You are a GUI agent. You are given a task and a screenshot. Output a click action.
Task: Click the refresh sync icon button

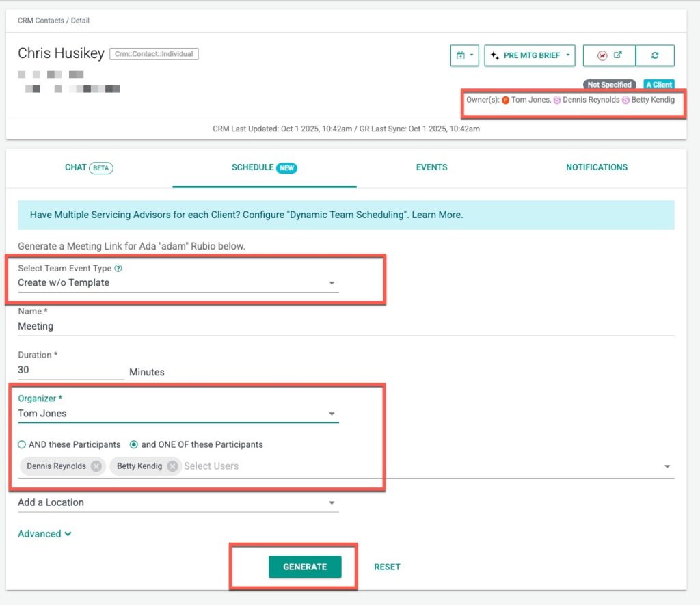655,55
